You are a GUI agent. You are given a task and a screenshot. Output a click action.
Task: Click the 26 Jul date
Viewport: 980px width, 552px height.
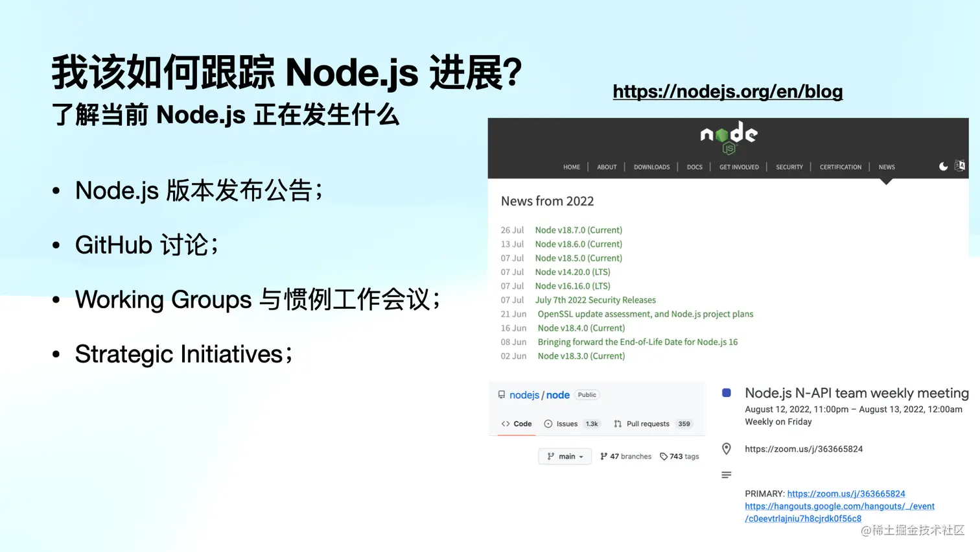coord(512,230)
